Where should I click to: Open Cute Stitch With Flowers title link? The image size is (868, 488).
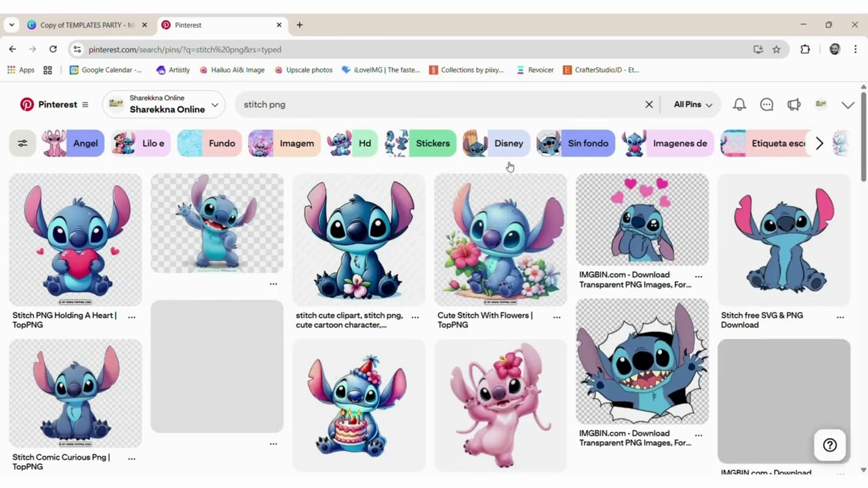485,320
